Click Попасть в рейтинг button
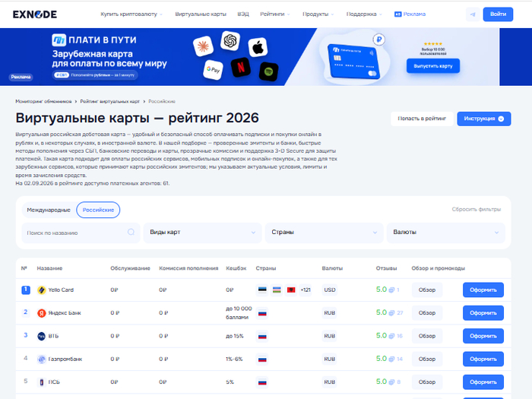 tap(422, 119)
